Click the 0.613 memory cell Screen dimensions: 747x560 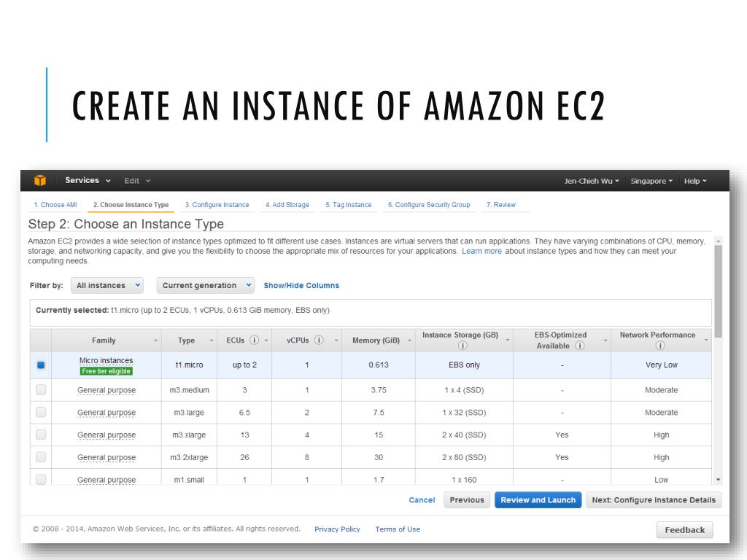379,365
